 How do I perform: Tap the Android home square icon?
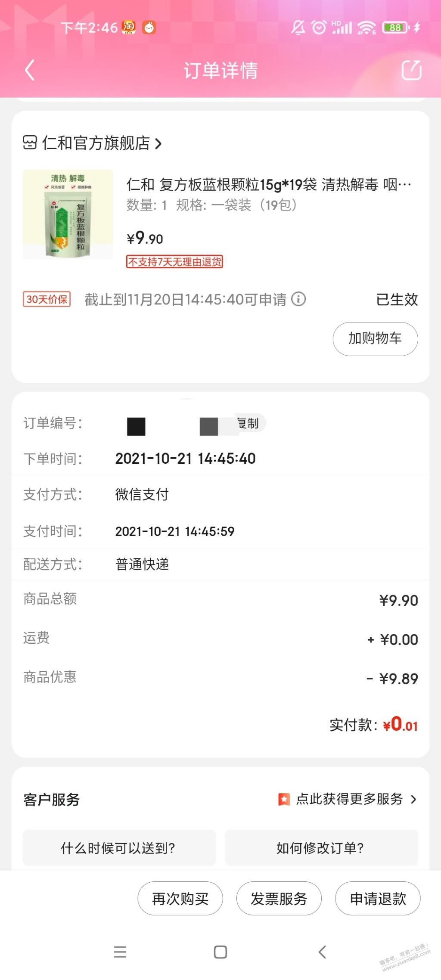220,952
